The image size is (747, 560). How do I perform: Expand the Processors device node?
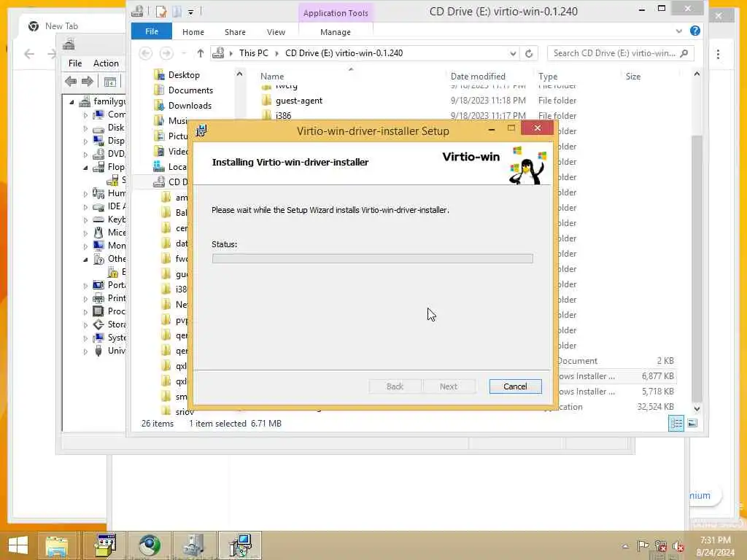coord(85,312)
